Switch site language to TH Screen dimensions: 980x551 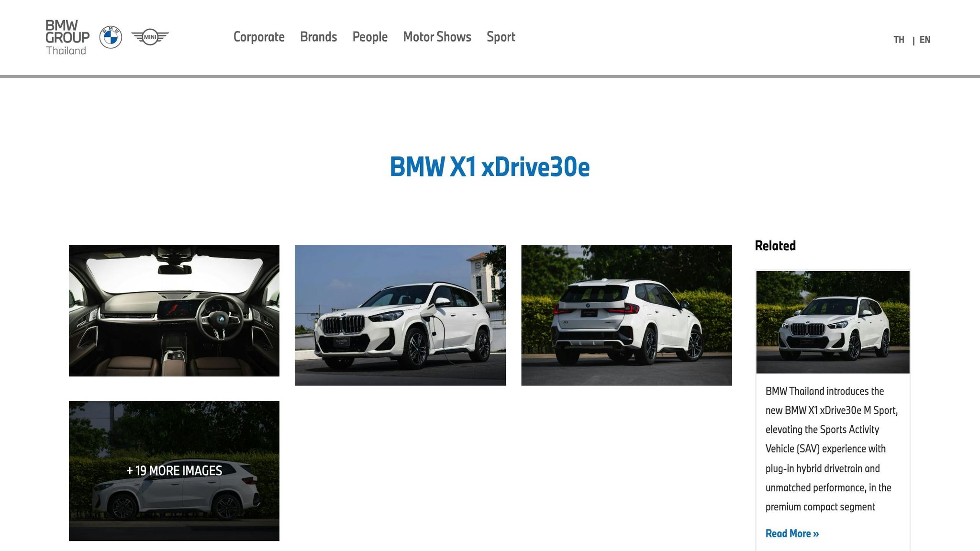900,40
